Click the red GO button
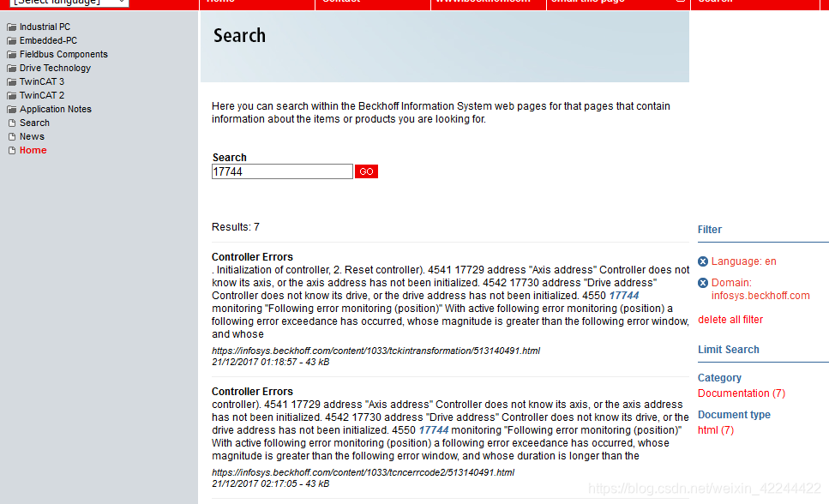Image resolution: width=829 pixels, height=504 pixels. point(366,171)
